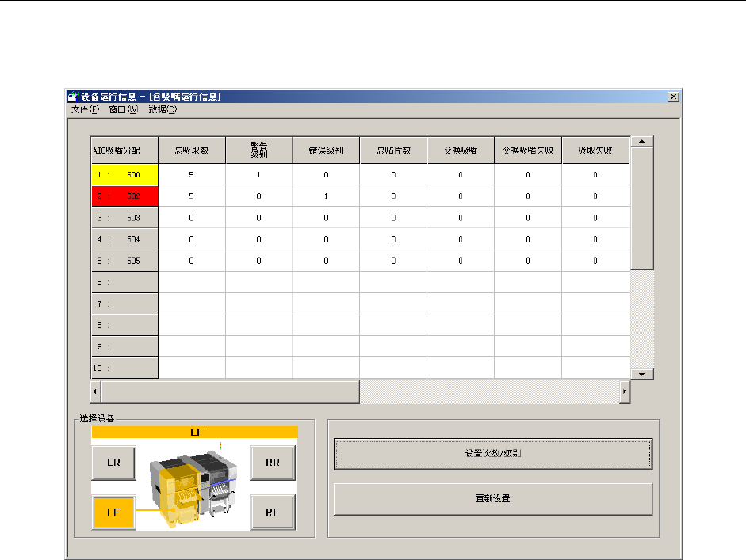Click the 总贴片数 column header
Screen dimensions: 746x560
coord(393,150)
